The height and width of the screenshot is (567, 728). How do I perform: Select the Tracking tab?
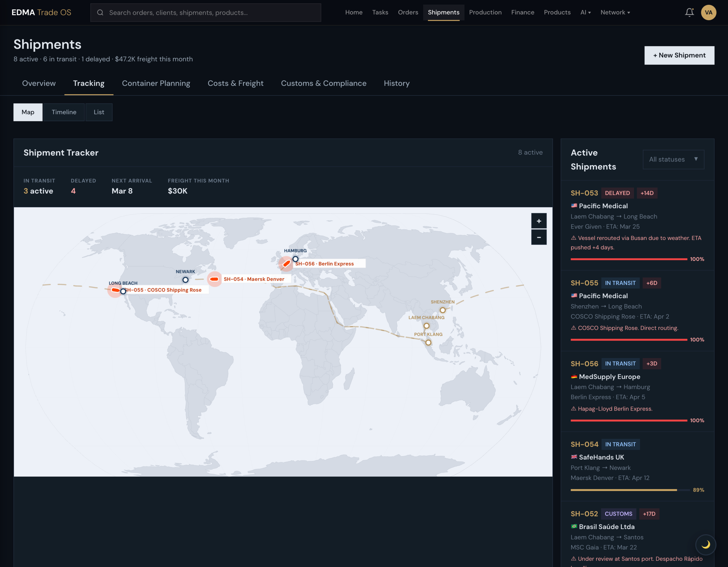pyautogui.click(x=89, y=83)
